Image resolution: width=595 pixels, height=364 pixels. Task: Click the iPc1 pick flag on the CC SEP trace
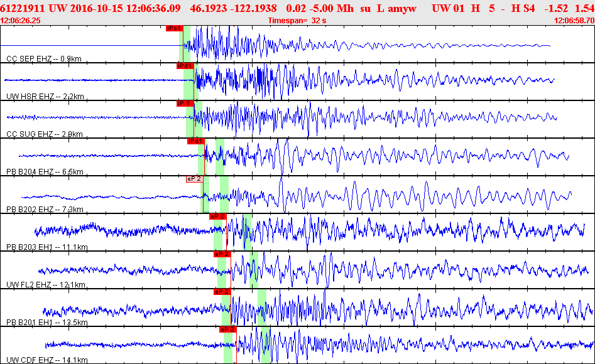175,28
